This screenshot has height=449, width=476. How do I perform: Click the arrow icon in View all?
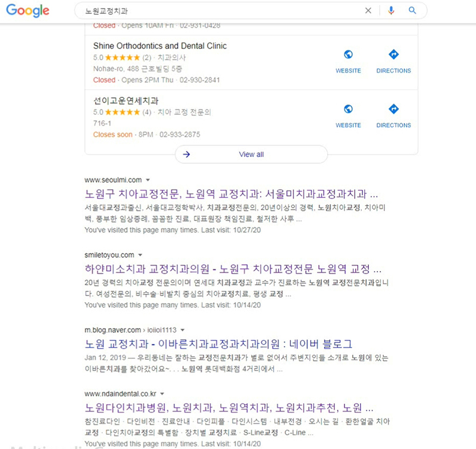coord(186,155)
